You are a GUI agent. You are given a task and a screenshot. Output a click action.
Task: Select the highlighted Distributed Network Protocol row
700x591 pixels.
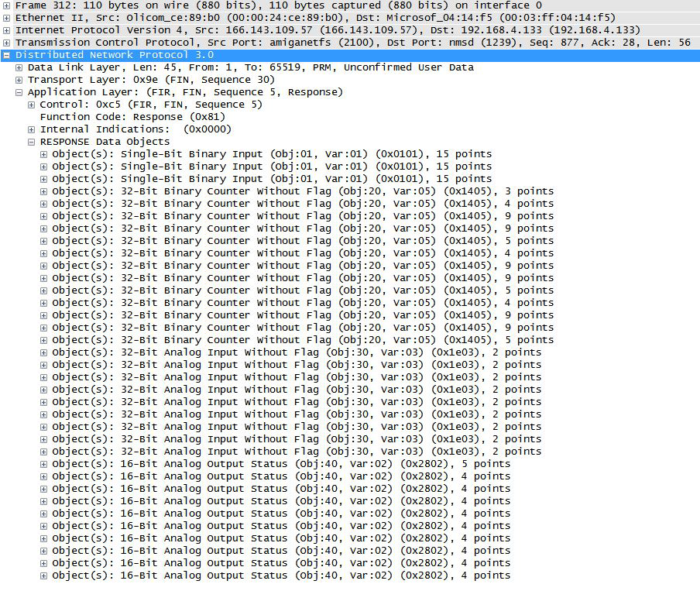click(155, 55)
